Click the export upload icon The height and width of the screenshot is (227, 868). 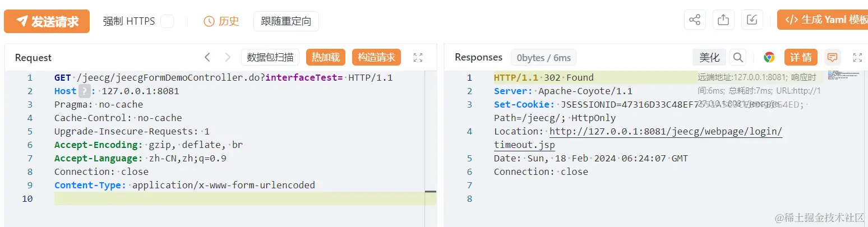(x=723, y=20)
